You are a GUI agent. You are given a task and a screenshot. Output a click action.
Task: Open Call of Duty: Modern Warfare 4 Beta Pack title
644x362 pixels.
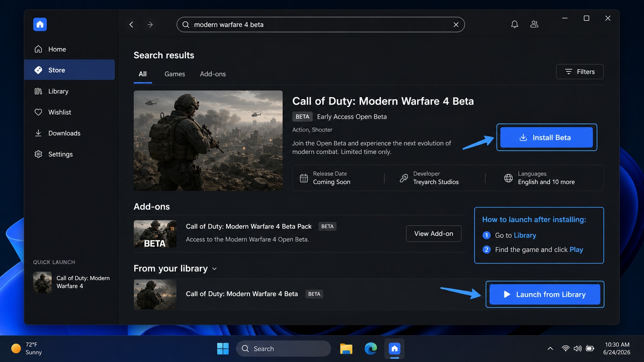(249, 227)
